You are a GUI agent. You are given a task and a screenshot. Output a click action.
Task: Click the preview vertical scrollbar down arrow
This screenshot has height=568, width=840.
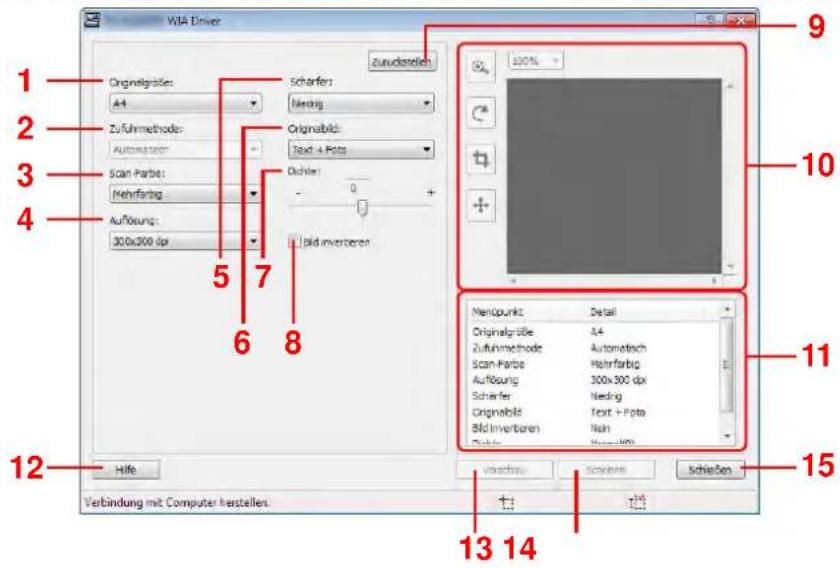(731, 266)
